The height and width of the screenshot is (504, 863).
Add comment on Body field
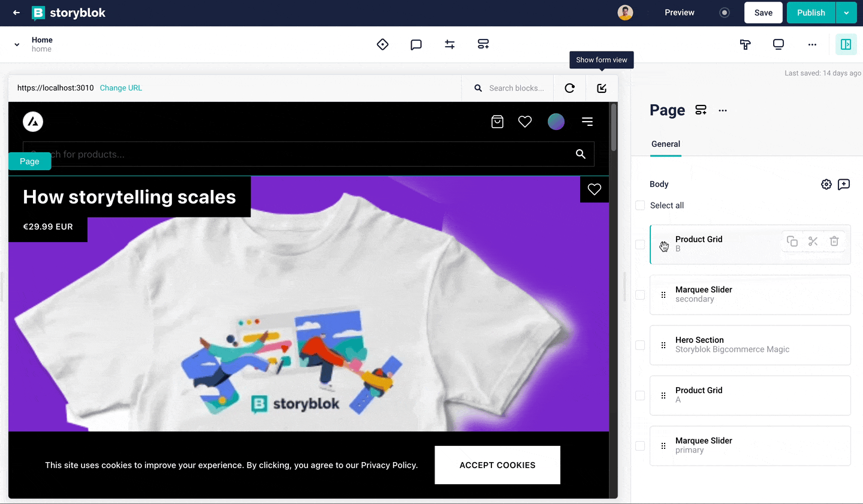[x=844, y=184]
